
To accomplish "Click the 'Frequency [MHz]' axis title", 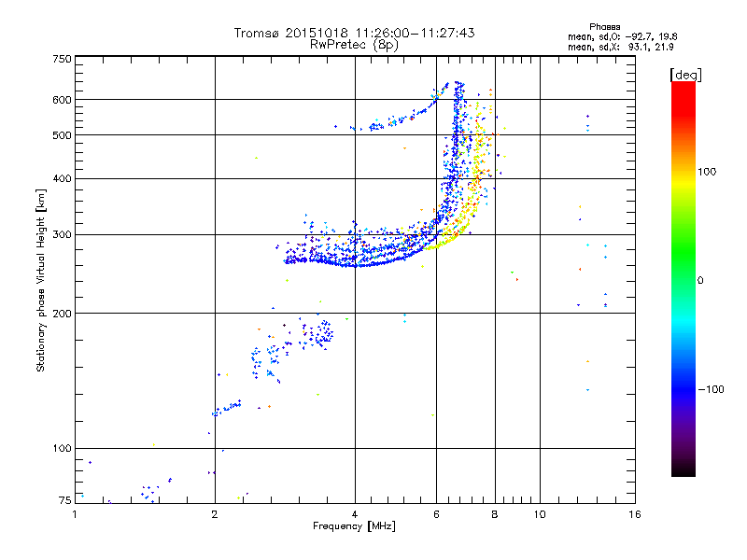I will click(x=354, y=526).
